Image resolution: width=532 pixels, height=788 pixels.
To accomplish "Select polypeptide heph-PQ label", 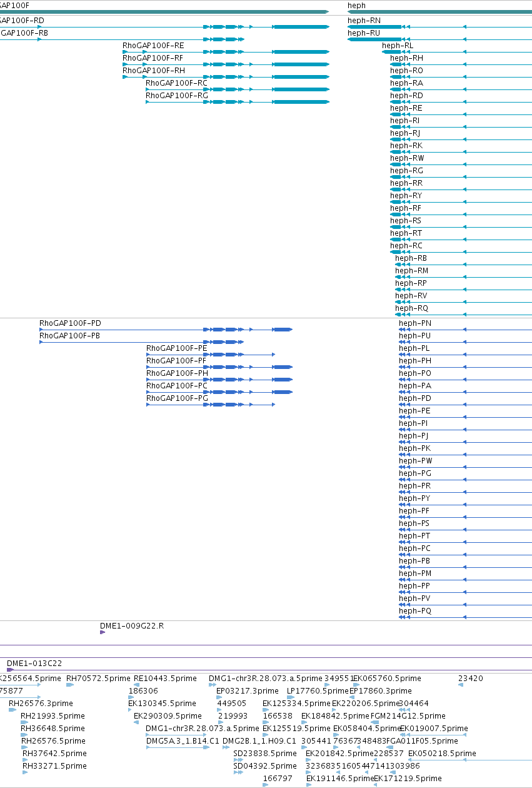I will tap(415, 611).
